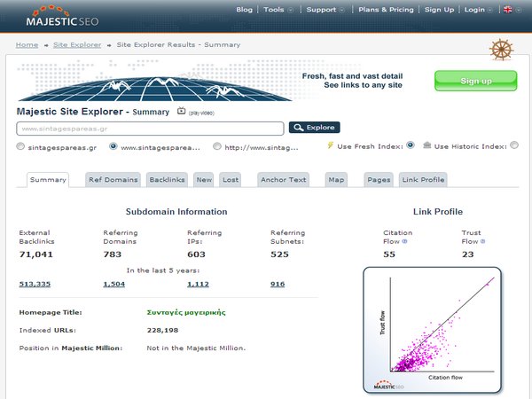This screenshot has height=399, width=532.
Task: Enable the Use Historic Index option
Action: (x=514, y=145)
